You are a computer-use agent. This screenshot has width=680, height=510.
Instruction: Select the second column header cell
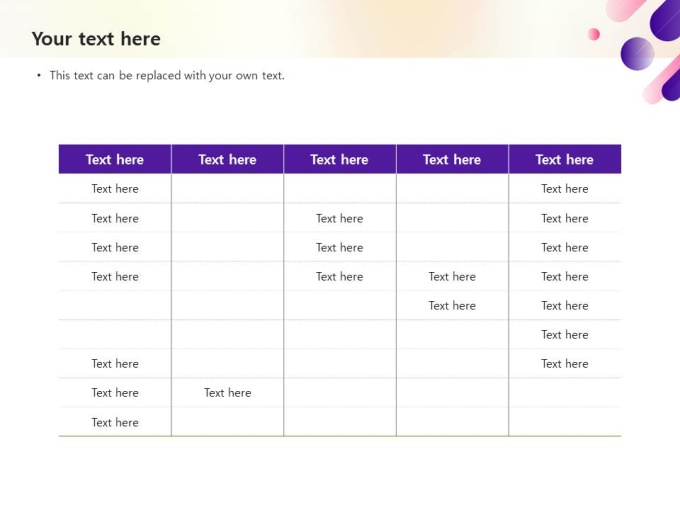tap(227, 159)
